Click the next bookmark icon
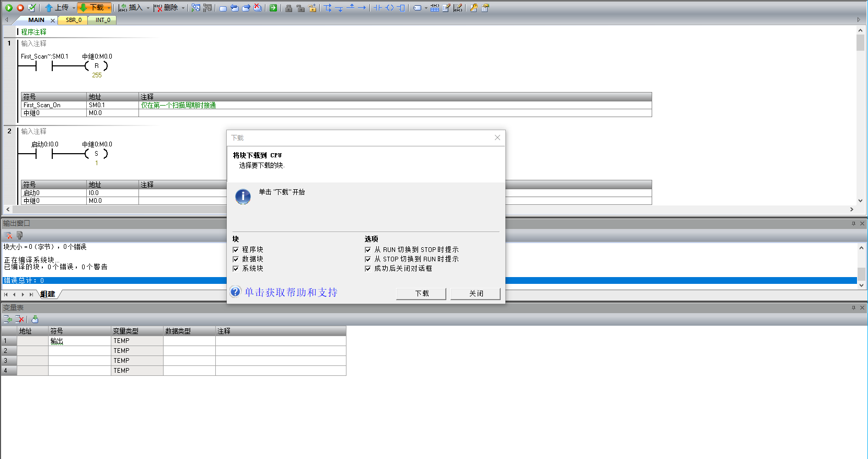868x459 pixels. click(246, 8)
